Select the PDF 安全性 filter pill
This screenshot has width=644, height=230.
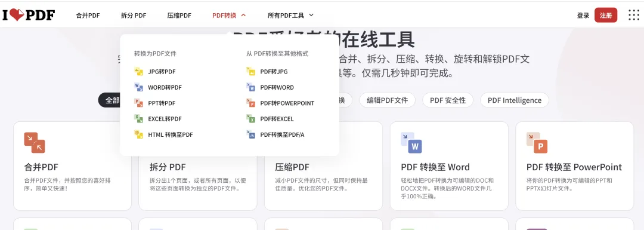pyautogui.click(x=448, y=100)
